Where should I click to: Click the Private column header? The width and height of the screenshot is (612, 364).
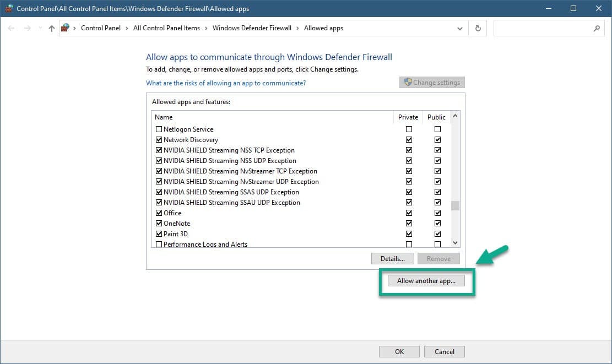point(408,117)
